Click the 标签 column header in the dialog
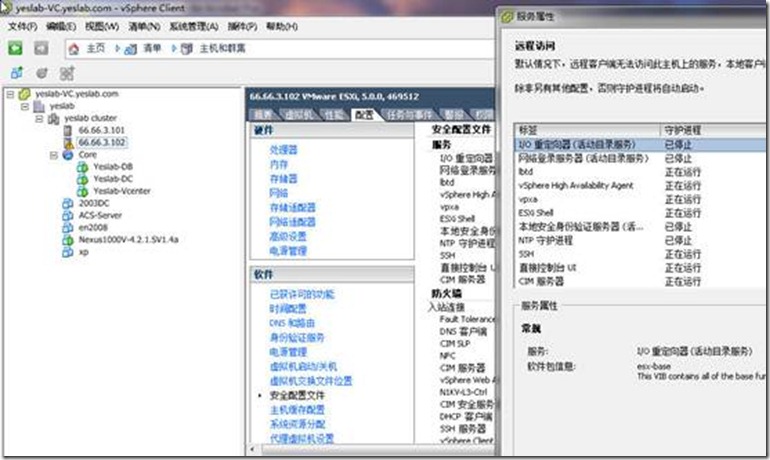Screen dimensions: 770x460 pyautogui.click(x=587, y=130)
